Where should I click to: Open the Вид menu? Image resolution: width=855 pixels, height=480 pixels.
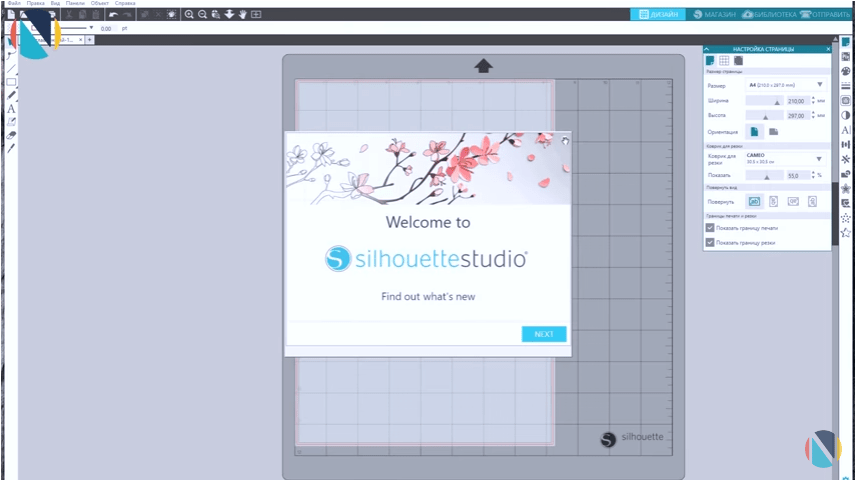click(x=55, y=3)
